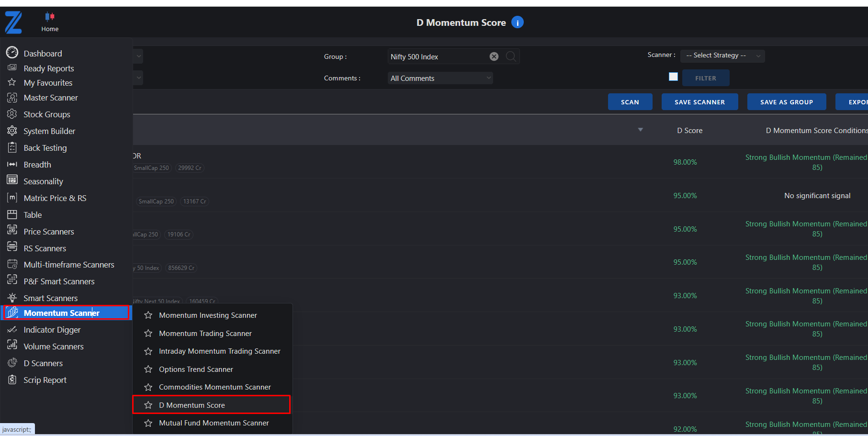The image size is (868, 436).
Task: Select D Momentum Score menu item
Action: (192, 405)
